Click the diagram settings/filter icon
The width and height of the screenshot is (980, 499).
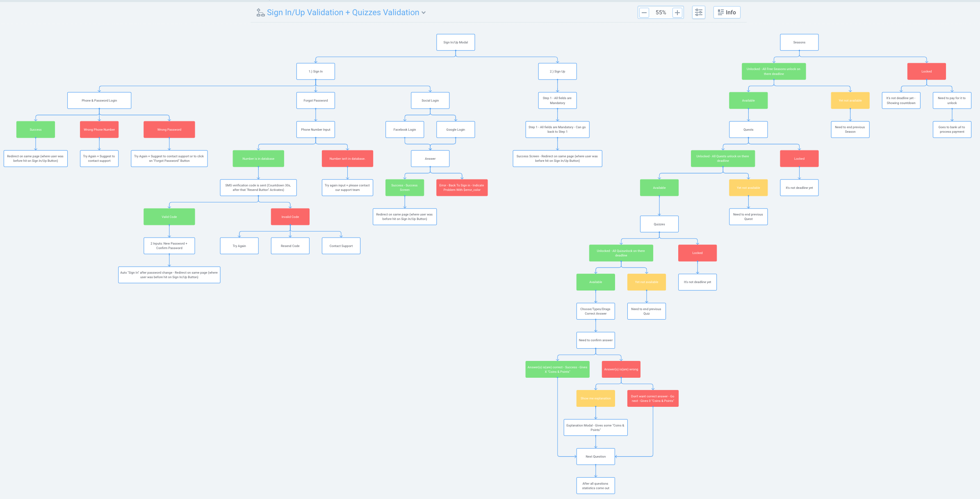699,12
